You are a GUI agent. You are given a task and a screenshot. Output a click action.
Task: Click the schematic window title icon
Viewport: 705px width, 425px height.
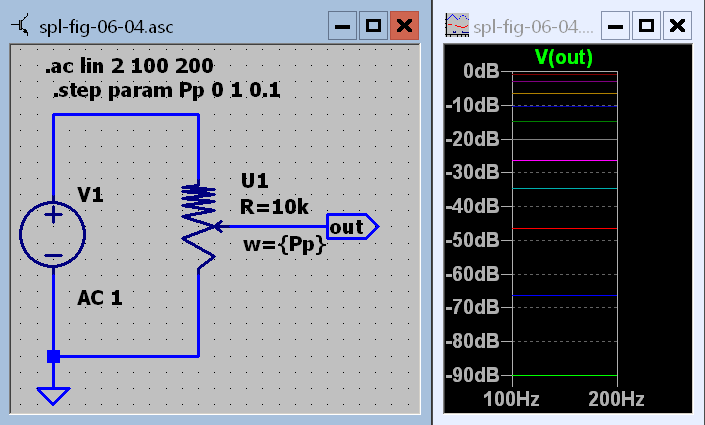click(x=17, y=26)
